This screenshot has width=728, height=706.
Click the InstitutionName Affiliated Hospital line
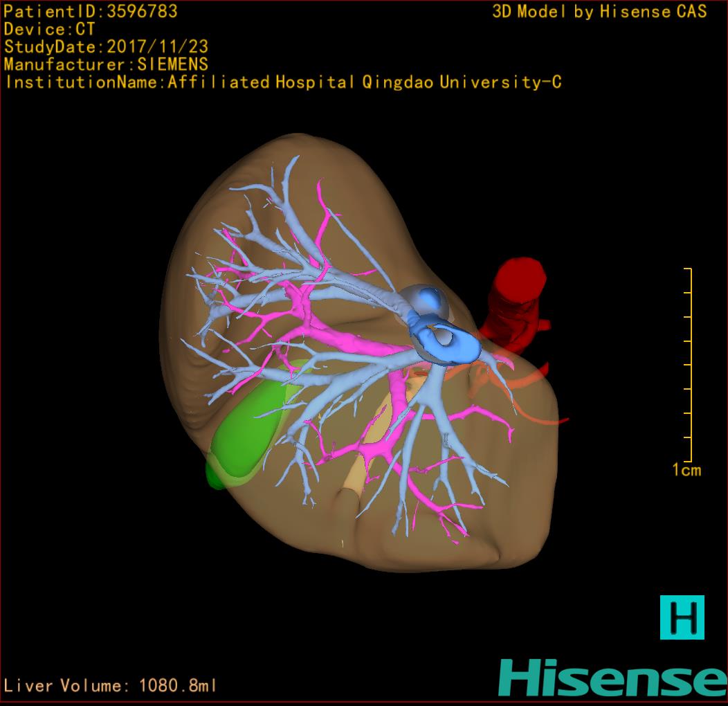pyautogui.click(x=282, y=82)
